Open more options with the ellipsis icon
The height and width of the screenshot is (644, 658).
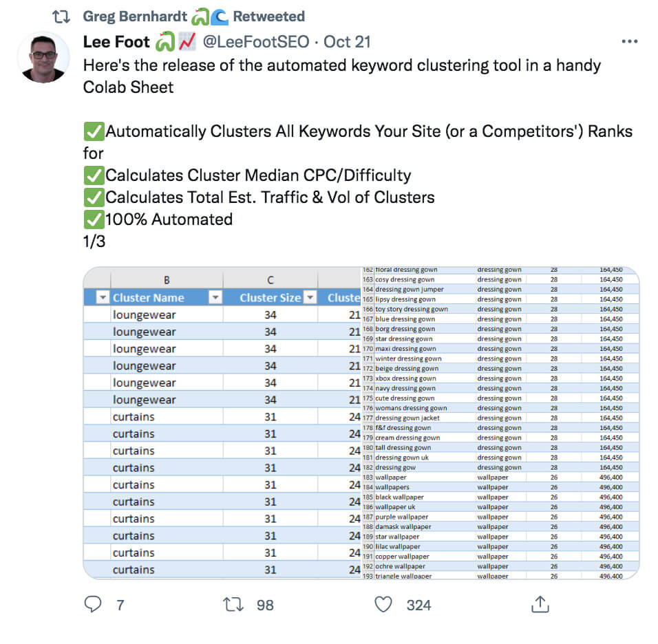pyautogui.click(x=630, y=41)
